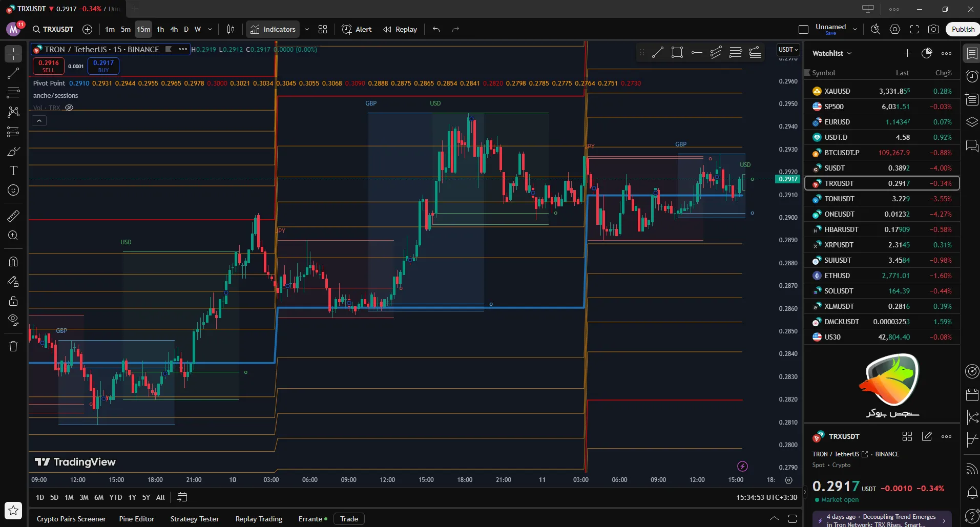This screenshot has height=527, width=980.
Task: Toggle lock all drawings icon
Action: 13,301
